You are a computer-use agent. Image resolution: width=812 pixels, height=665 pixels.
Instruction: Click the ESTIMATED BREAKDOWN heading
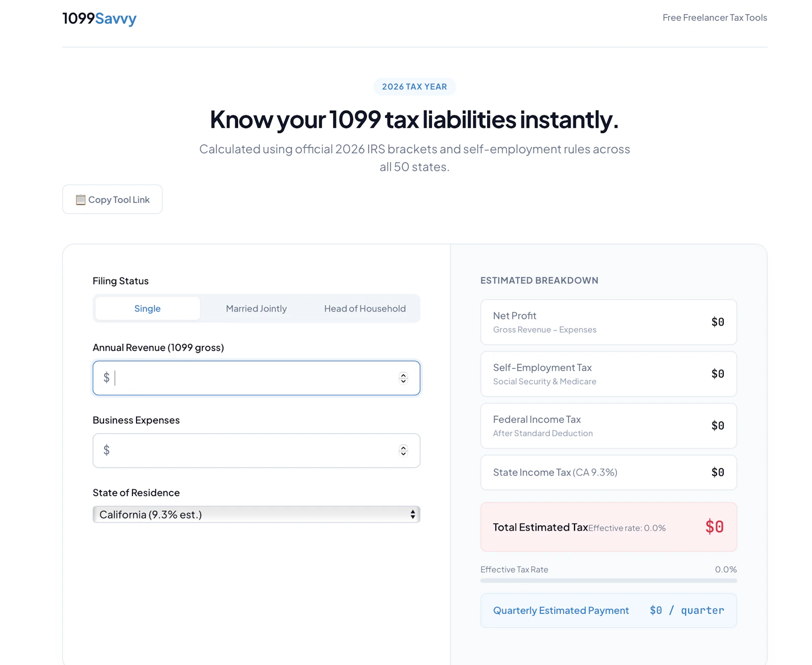point(539,281)
